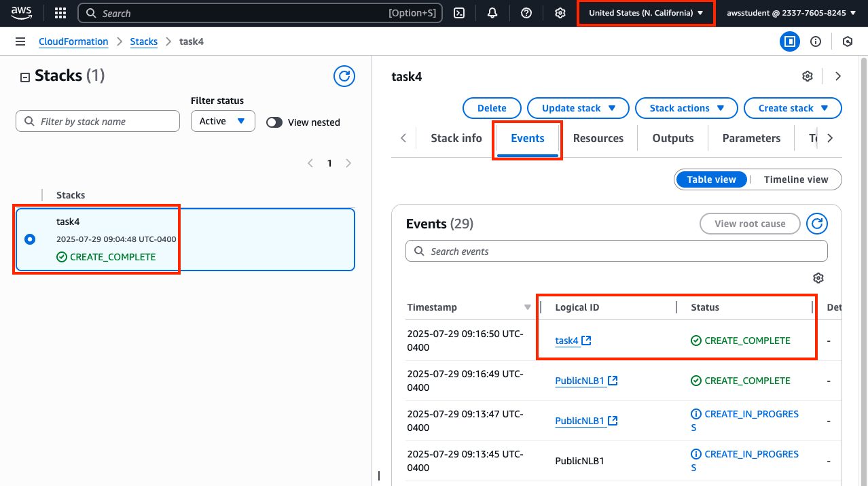
Task: Click stack creation time 09:04:48 text
Action: pyautogui.click(x=116, y=239)
